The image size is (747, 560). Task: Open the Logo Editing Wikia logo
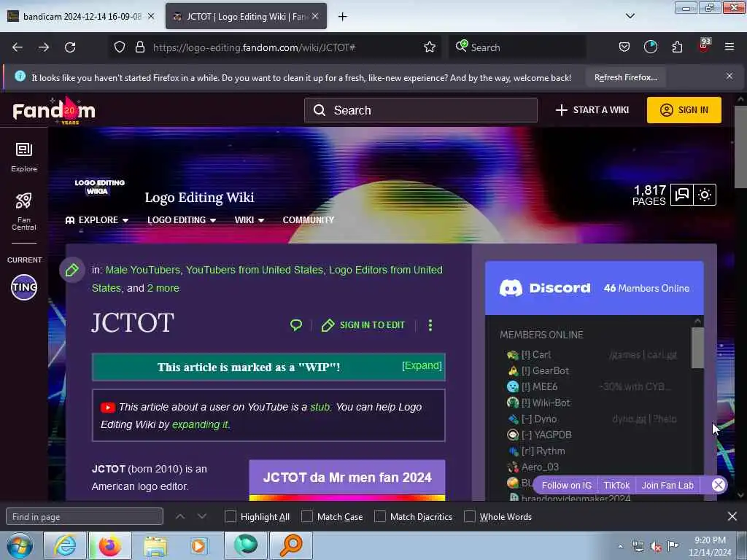pos(99,187)
